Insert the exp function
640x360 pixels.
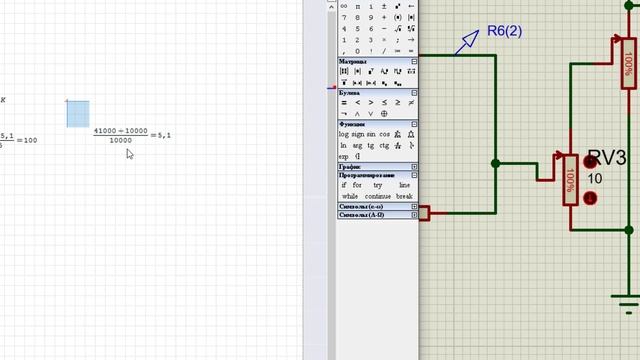click(344, 157)
